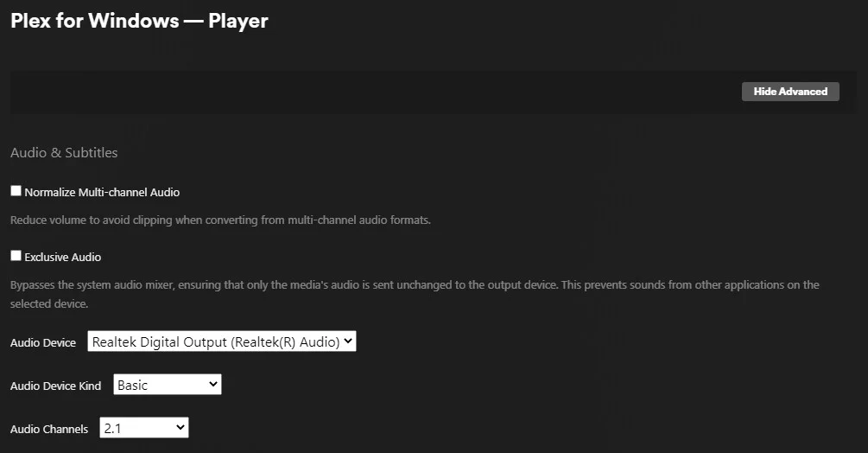Click the arrow on the Realtek Digital Output selector
The width and height of the screenshot is (868, 453).
click(x=347, y=341)
